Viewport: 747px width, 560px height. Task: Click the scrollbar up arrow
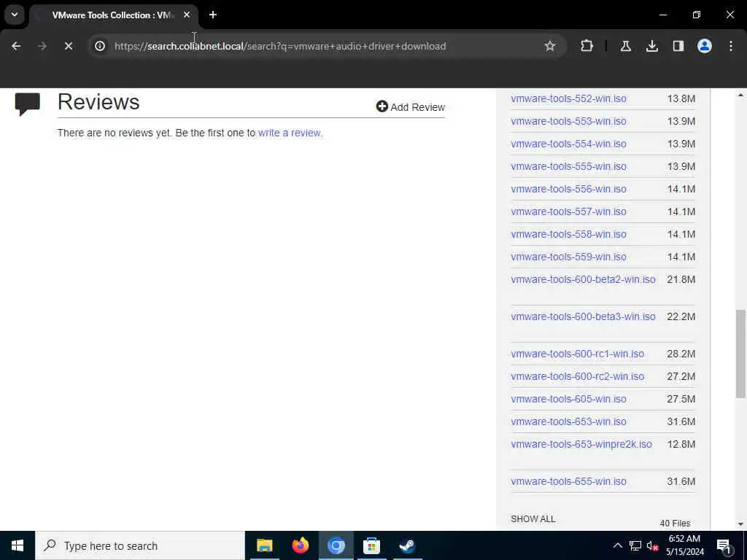point(740,95)
